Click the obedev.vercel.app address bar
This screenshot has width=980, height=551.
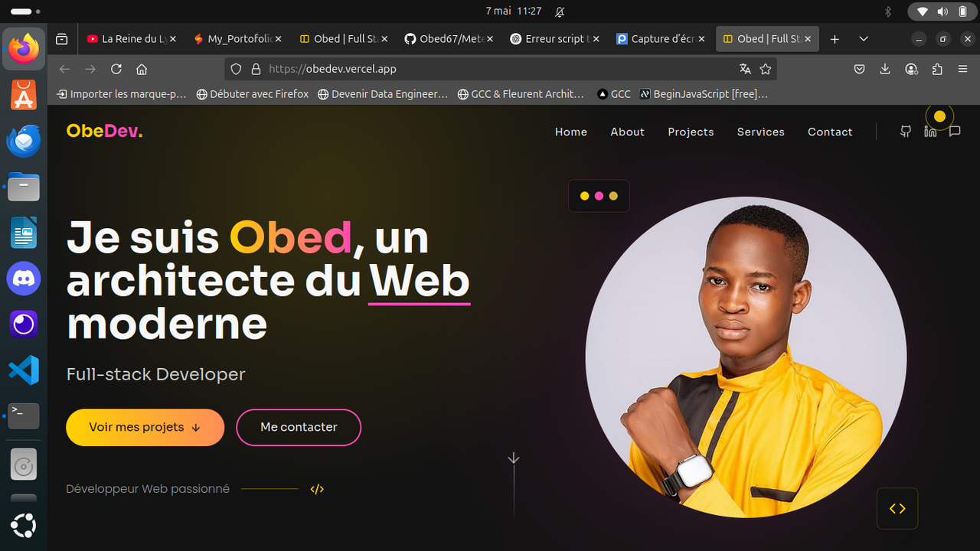501,69
